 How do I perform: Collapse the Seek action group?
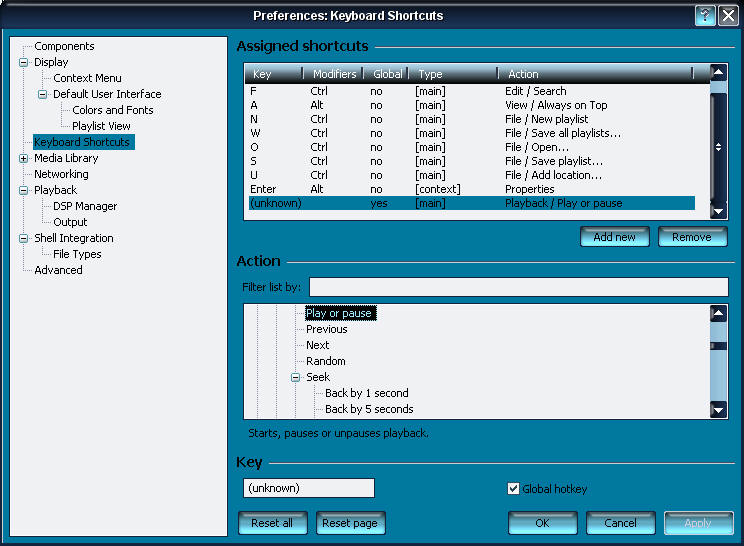[296, 377]
